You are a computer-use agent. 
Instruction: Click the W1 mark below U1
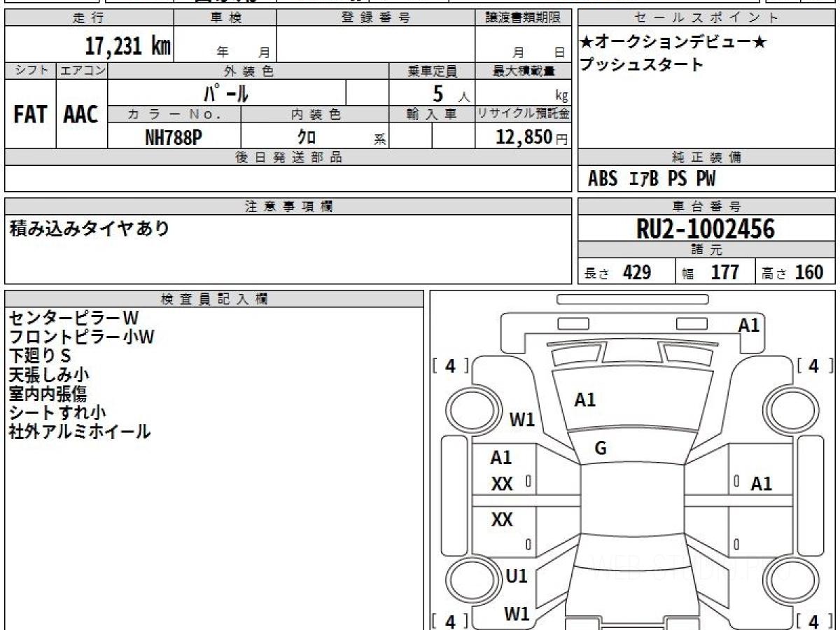point(517,614)
